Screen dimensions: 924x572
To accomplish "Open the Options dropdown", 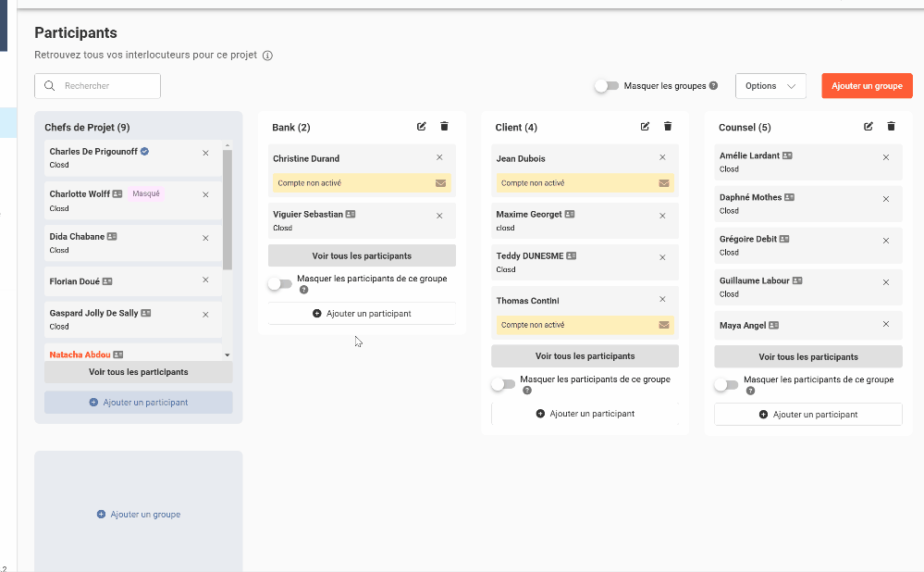I will click(x=770, y=86).
